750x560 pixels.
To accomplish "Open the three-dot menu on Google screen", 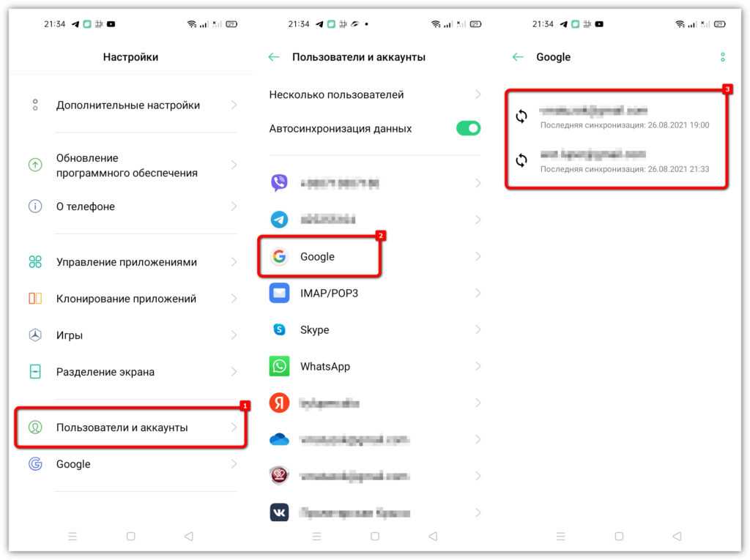I will click(x=723, y=57).
